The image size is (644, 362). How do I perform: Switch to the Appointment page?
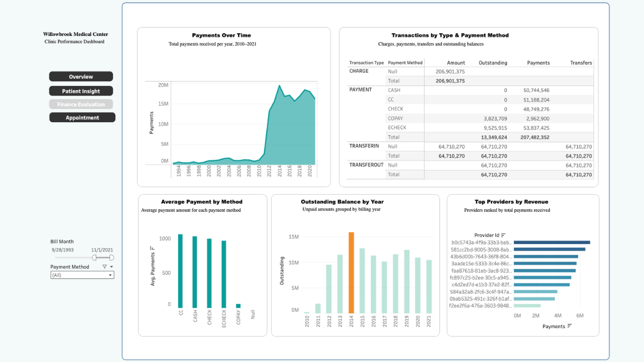coord(82,117)
